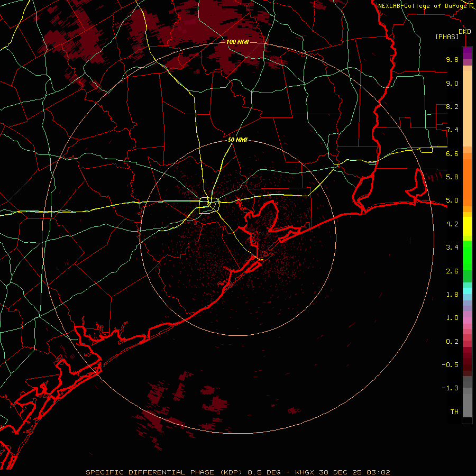Image resolution: width=476 pixels, height=476 pixels.
Task: Click the 2.6 legend value
Action: [452, 271]
